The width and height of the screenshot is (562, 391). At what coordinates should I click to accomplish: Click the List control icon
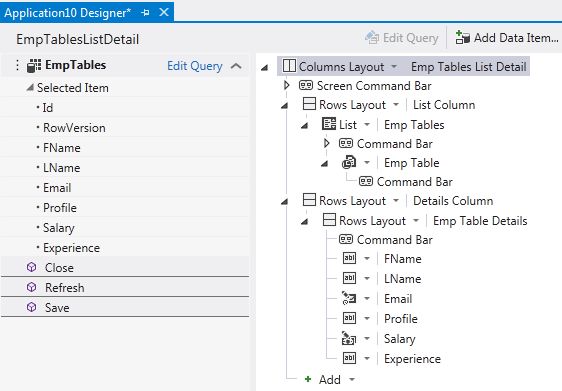tap(329, 124)
